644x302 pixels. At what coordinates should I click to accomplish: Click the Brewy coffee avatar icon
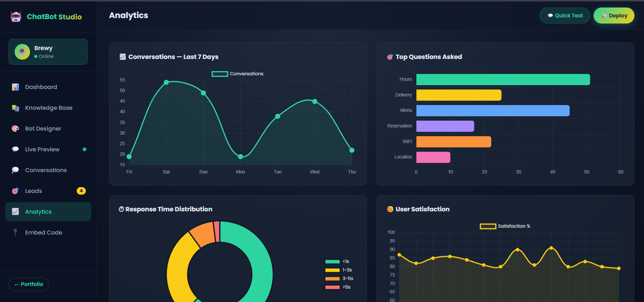coord(22,52)
